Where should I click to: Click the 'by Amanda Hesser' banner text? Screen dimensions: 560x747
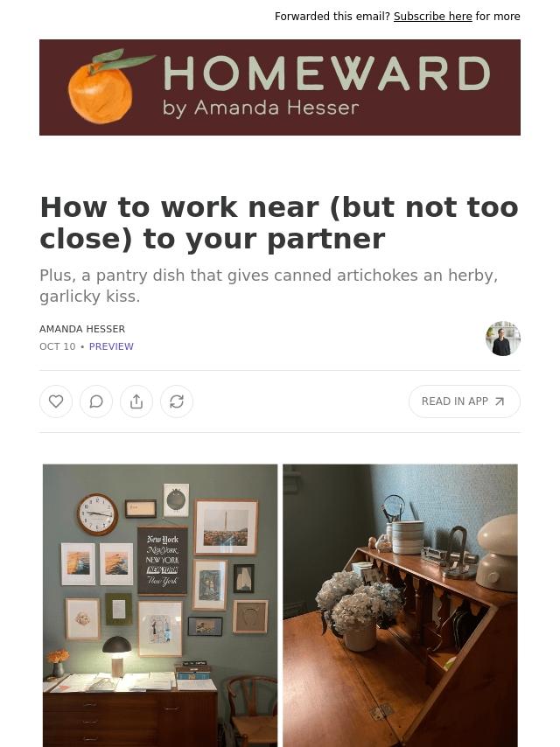point(261,108)
